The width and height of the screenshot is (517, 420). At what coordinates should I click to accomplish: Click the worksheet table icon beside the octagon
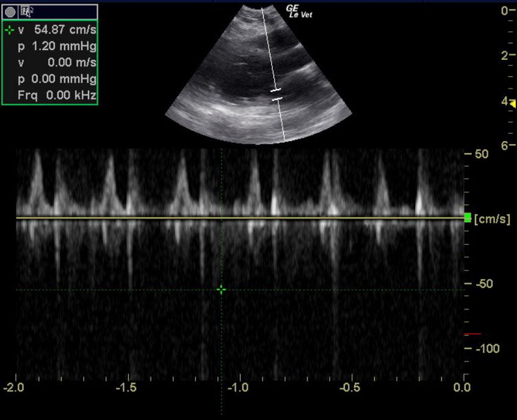pos(26,11)
